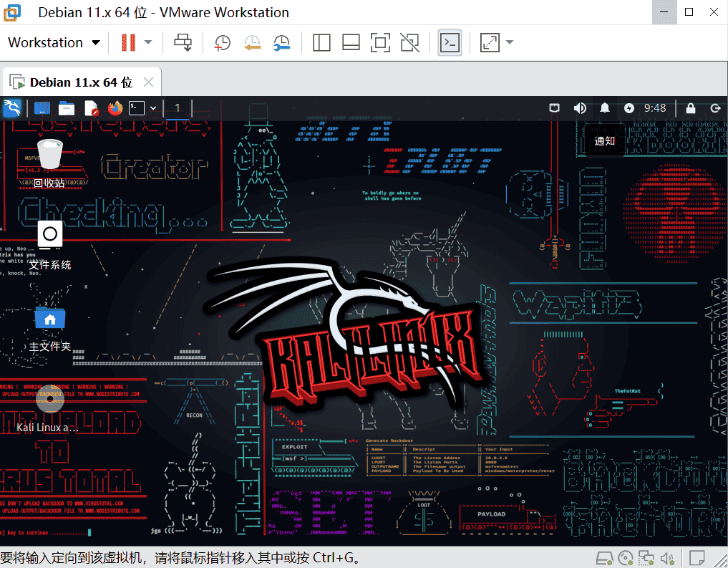The width and height of the screenshot is (728, 568).
Task: Select the 文件系统 desktop icon
Action: (49, 246)
